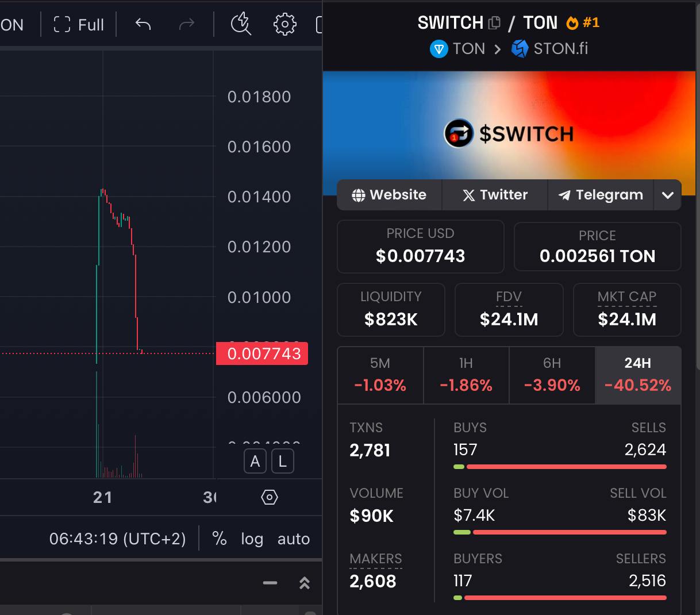
Task: Click the BUYS count 157
Action: [466, 449]
